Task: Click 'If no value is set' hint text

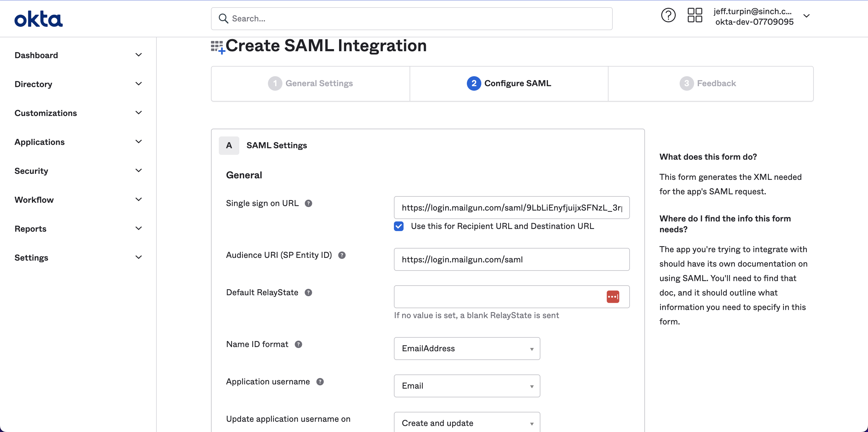Action: pos(476,315)
